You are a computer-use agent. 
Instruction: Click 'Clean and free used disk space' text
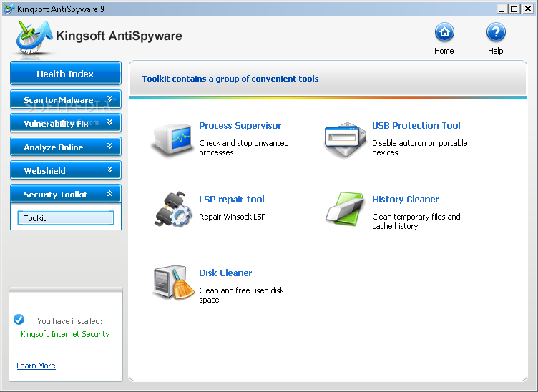point(242,295)
